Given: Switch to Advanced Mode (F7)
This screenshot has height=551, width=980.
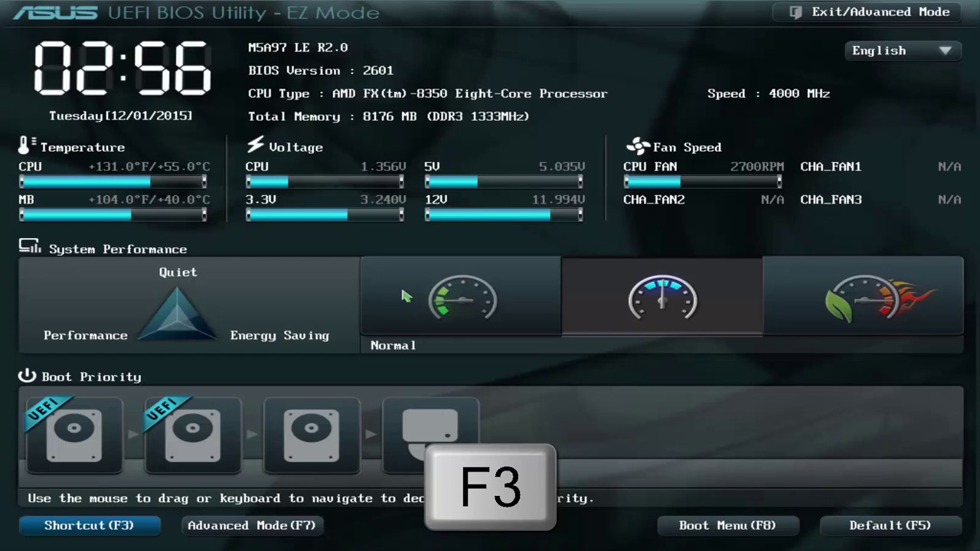Looking at the screenshot, I should click(x=252, y=525).
